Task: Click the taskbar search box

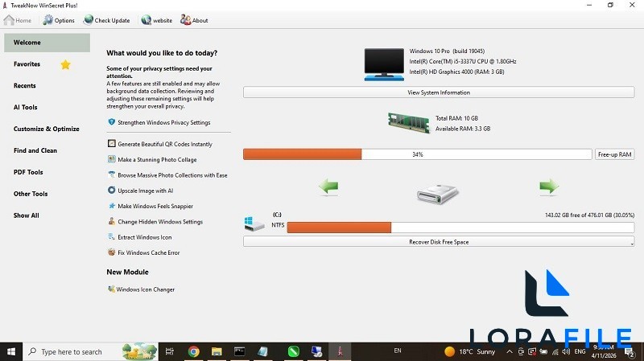Action: tap(90, 351)
